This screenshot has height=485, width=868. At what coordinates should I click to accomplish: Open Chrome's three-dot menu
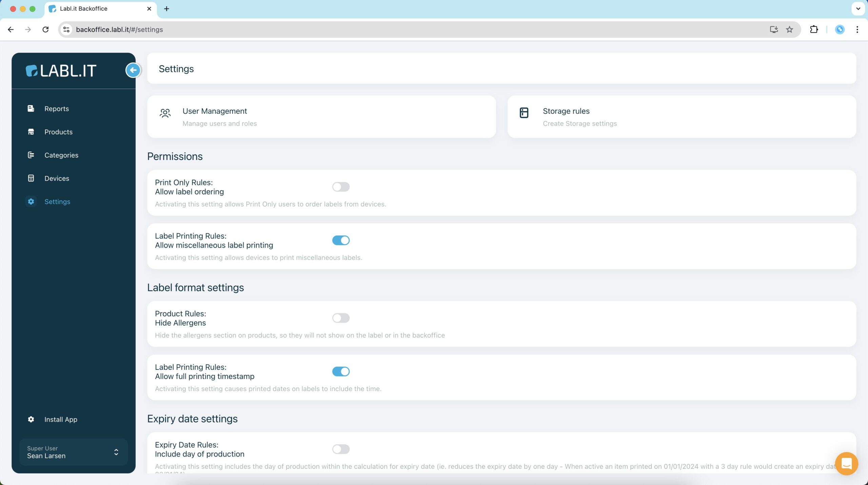[857, 29]
